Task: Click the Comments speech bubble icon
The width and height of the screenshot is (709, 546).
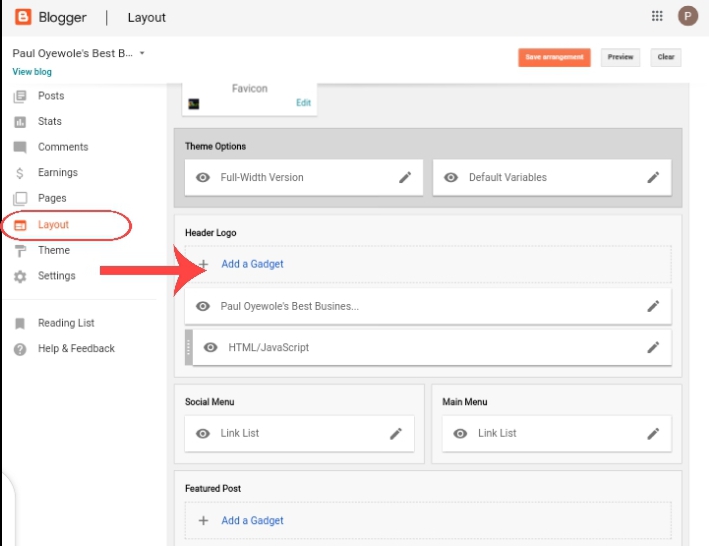Action: (x=20, y=147)
